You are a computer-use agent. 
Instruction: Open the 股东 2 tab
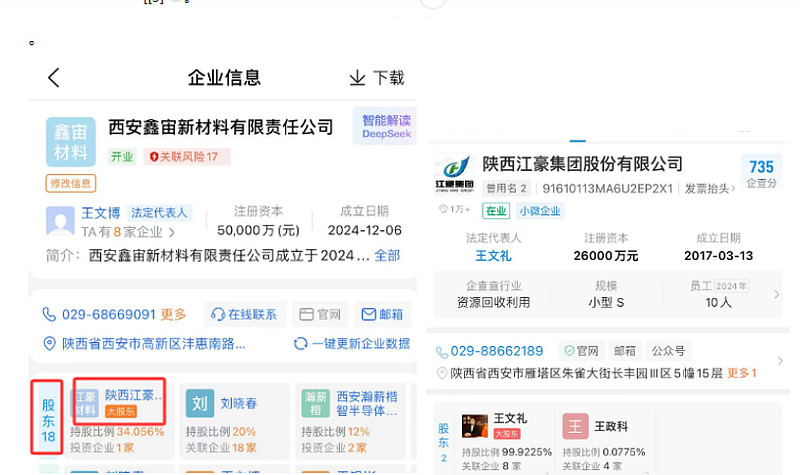[x=443, y=442]
